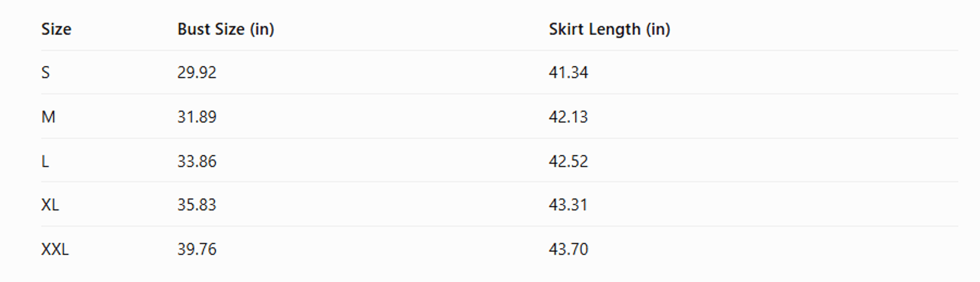Select the XL size cell
The width and height of the screenshot is (980, 282).
click(x=50, y=205)
